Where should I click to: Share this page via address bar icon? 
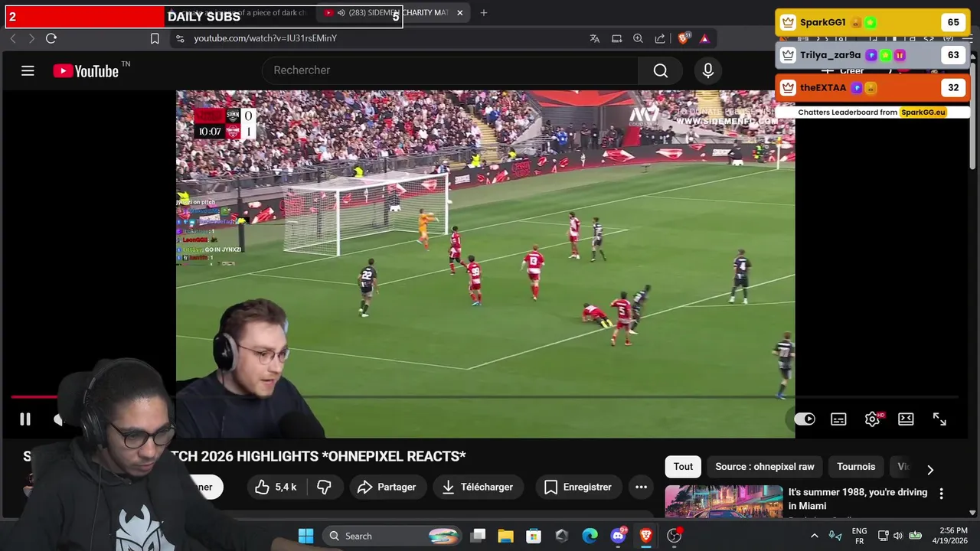(x=660, y=38)
